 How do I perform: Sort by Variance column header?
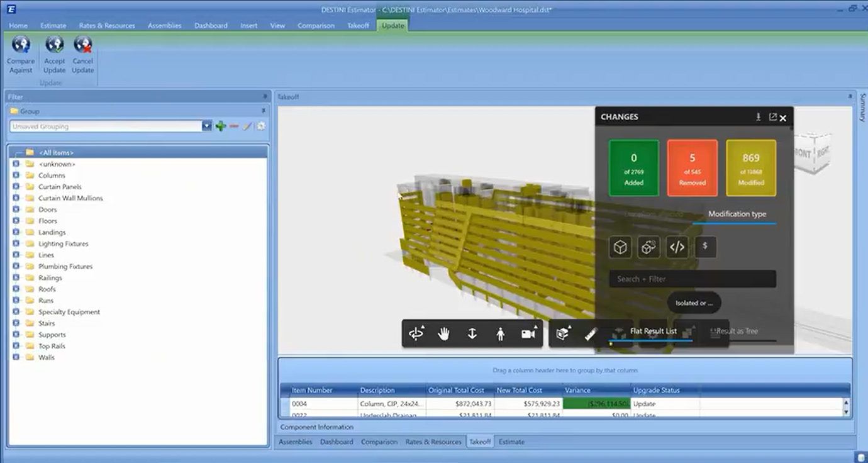click(x=596, y=390)
